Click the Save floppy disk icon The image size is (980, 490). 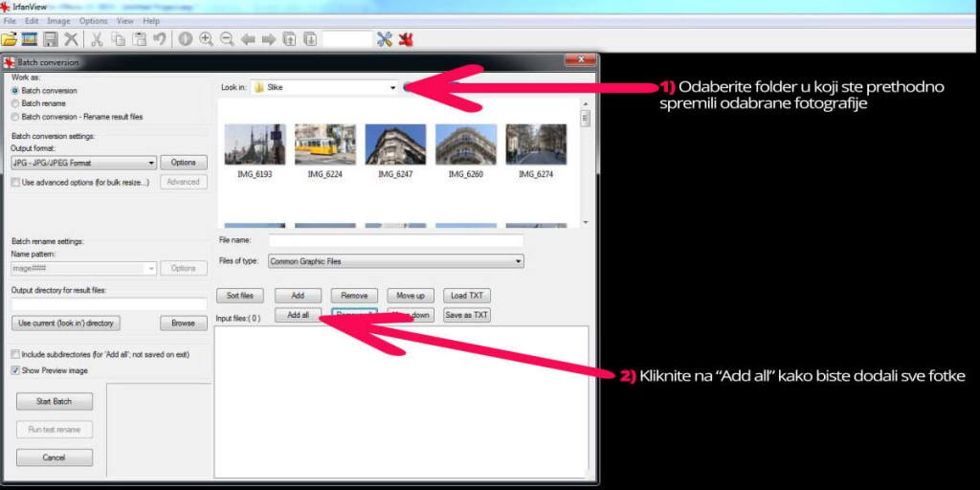[x=50, y=39]
